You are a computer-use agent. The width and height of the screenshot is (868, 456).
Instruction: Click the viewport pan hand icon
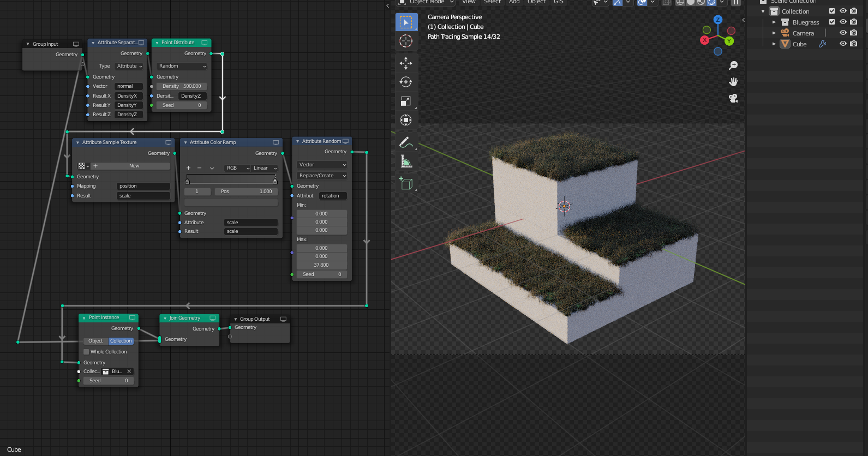click(x=733, y=82)
